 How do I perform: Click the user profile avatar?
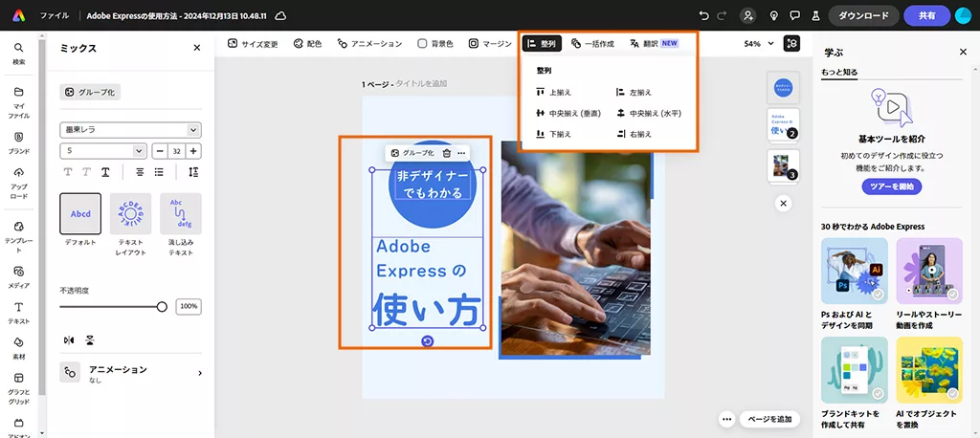[963, 15]
